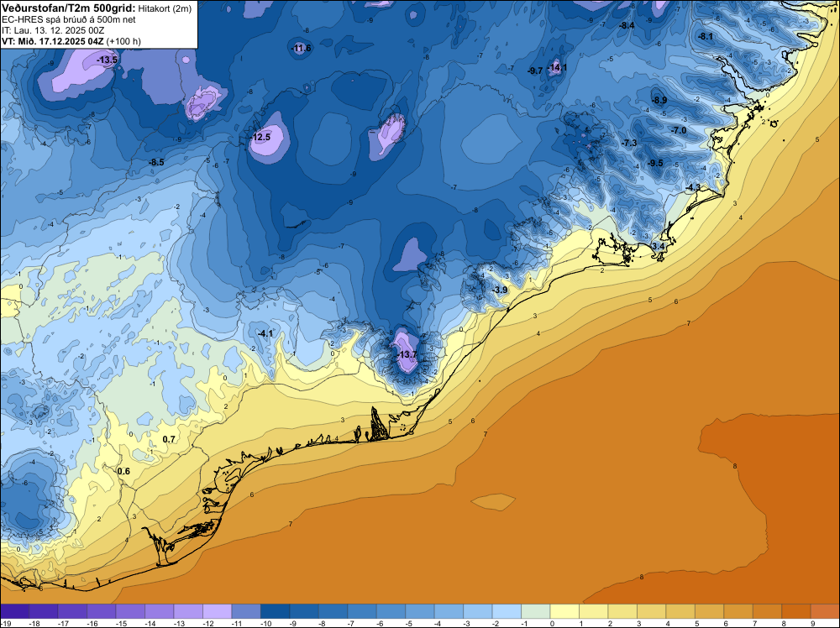The image size is (840, 628).
Task: Select the legend swatch between -1 and 0
Action: [x=536, y=611]
